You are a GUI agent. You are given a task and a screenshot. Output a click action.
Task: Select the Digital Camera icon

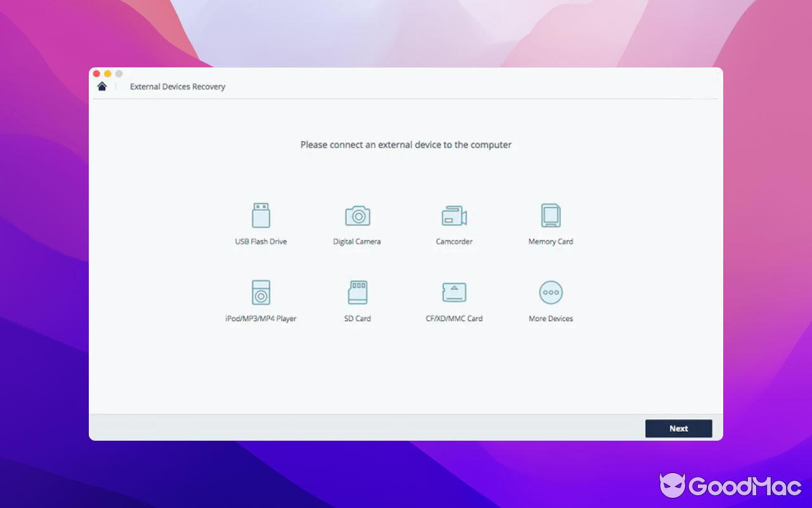click(x=357, y=215)
